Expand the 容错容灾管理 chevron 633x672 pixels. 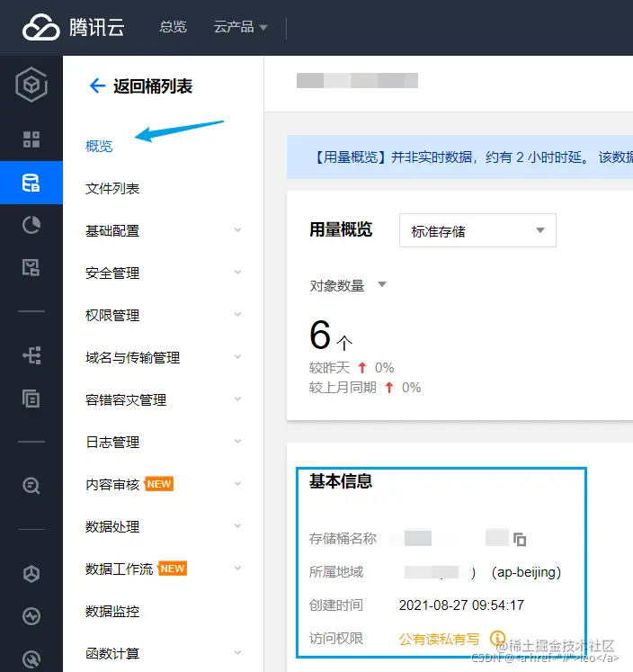click(237, 399)
